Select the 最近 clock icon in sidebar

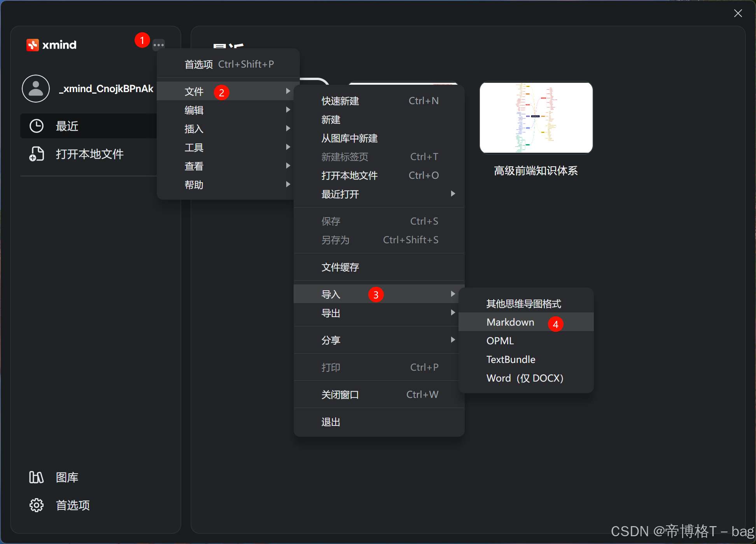coord(36,126)
